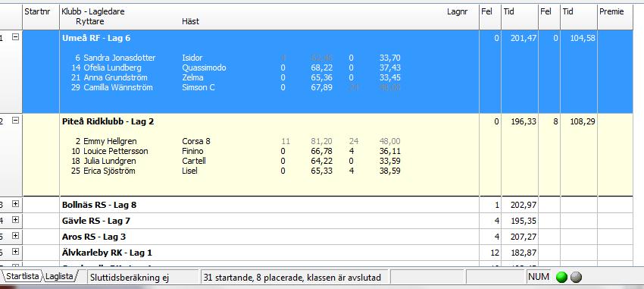Select the Aros RS - Lag 3 team name

[94, 237]
